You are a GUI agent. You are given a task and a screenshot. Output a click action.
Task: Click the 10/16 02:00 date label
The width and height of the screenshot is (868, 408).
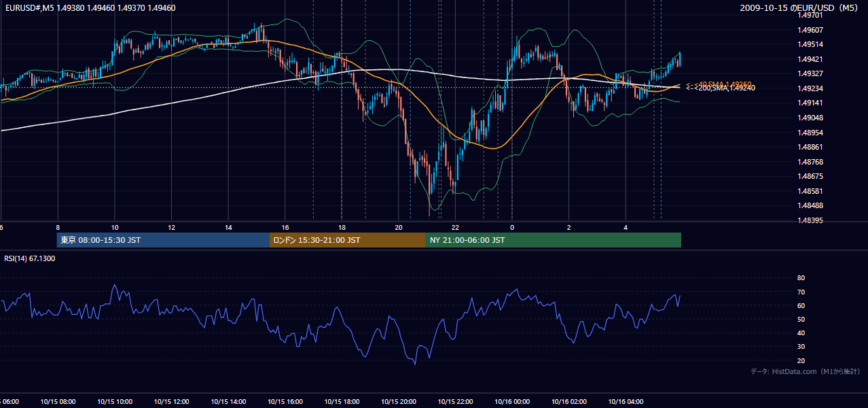coord(568,402)
